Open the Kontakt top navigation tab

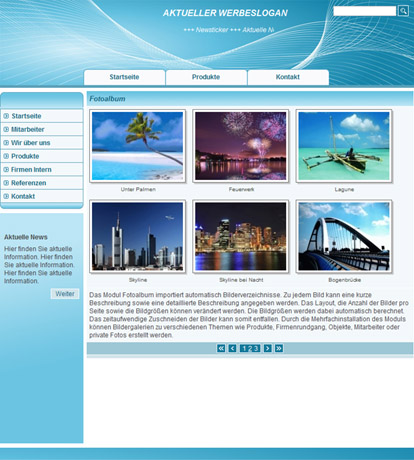tap(288, 77)
